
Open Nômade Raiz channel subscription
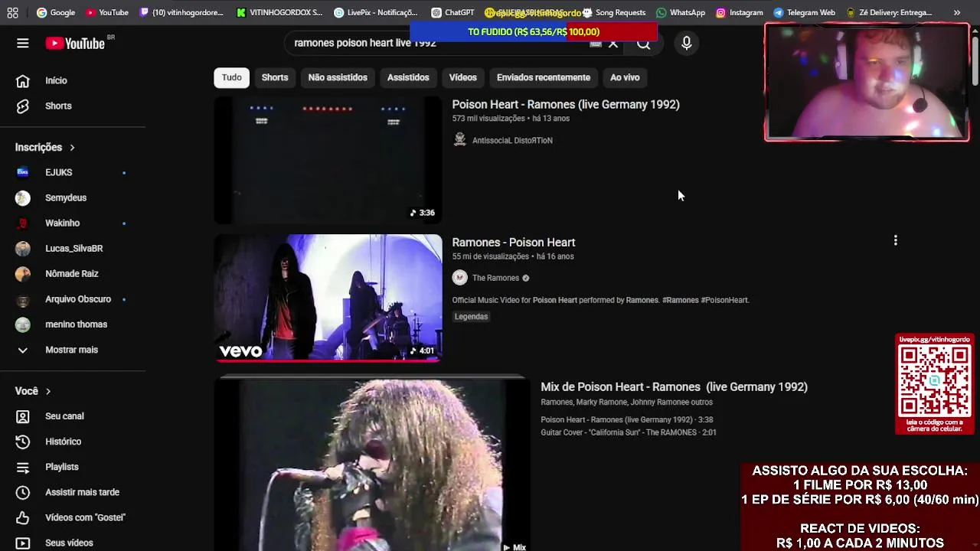pos(73,273)
